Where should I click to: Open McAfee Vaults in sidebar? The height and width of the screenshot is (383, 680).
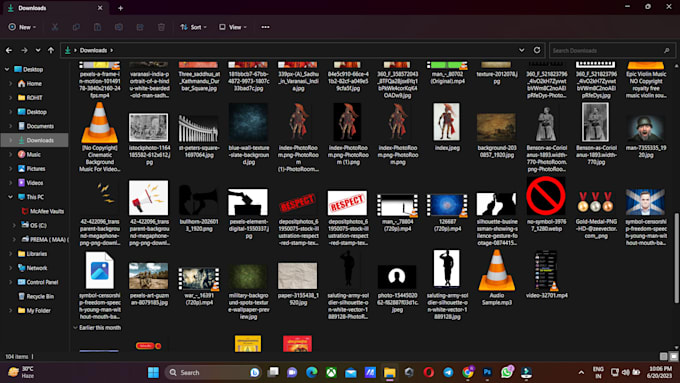point(42,211)
